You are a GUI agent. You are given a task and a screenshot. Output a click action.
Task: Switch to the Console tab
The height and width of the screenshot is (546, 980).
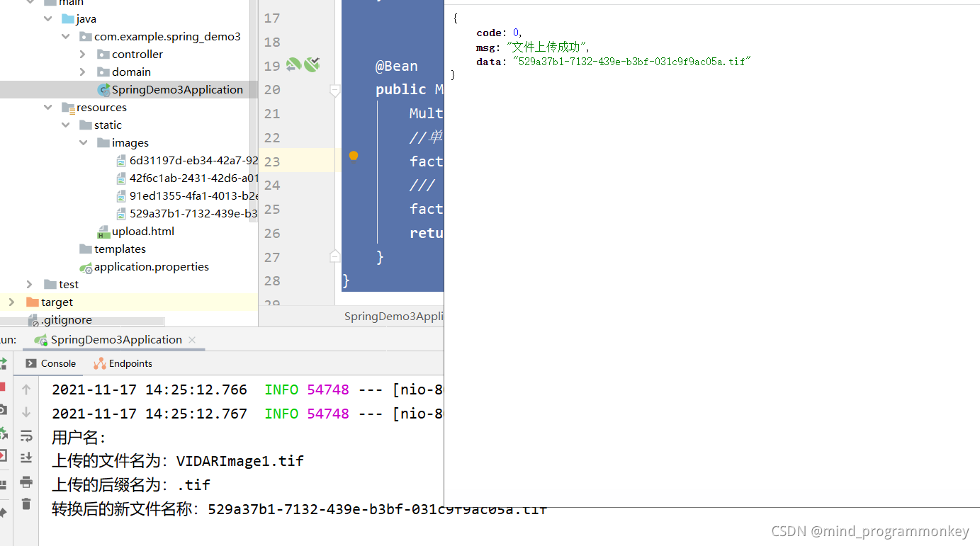(50, 363)
